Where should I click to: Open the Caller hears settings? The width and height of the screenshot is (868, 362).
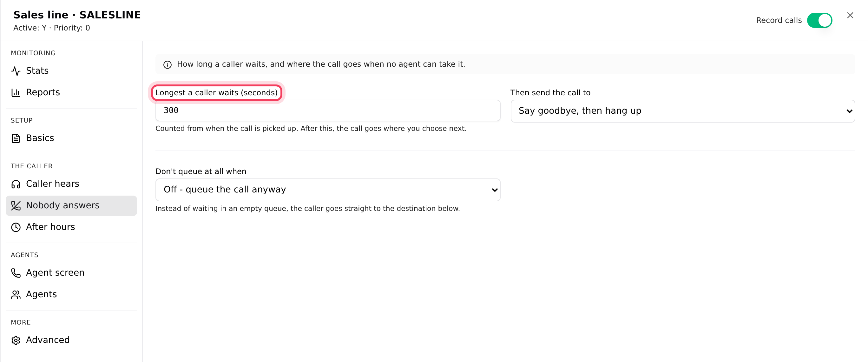pos(71,184)
